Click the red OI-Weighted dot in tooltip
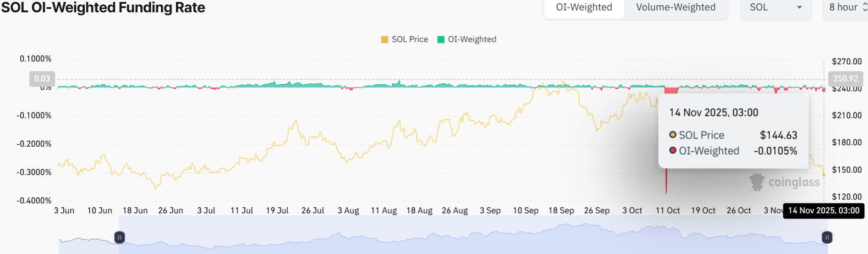This screenshot has width=868, height=254. pos(673,150)
